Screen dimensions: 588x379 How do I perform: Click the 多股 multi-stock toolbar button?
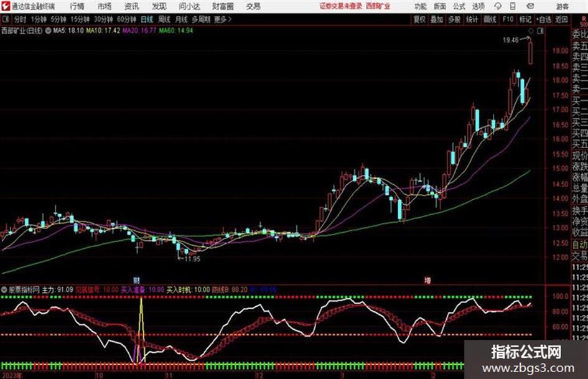tap(454, 19)
